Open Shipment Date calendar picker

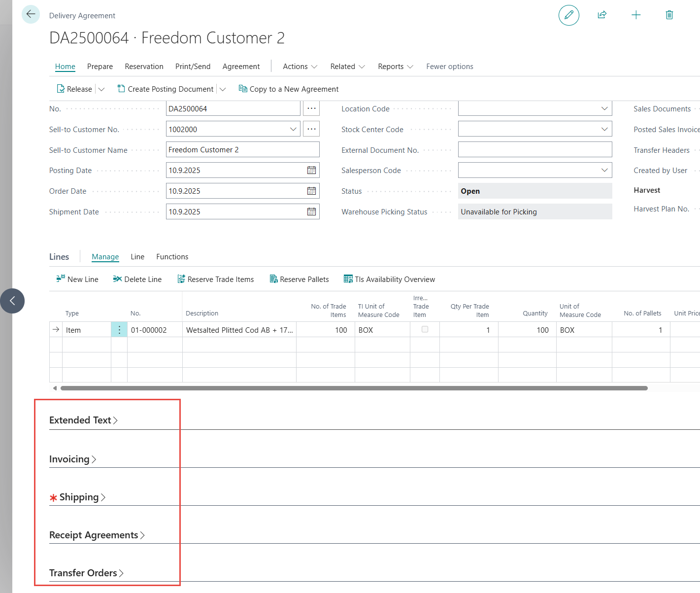311,212
